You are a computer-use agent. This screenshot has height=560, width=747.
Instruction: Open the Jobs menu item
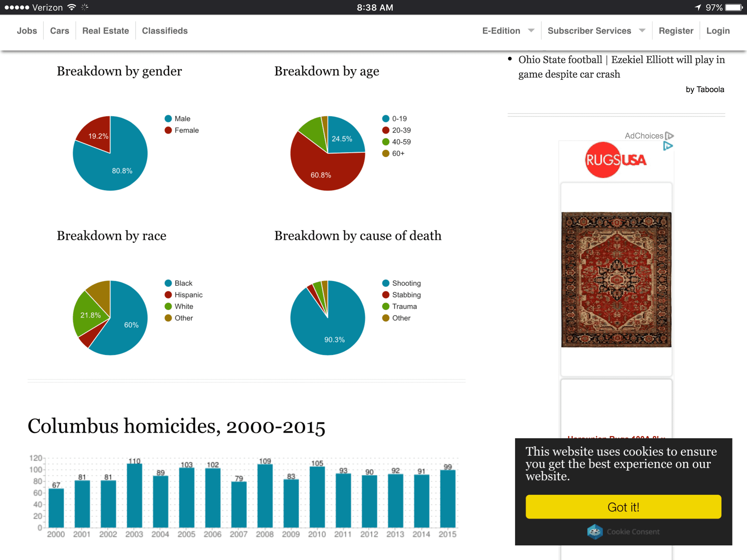[27, 31]
